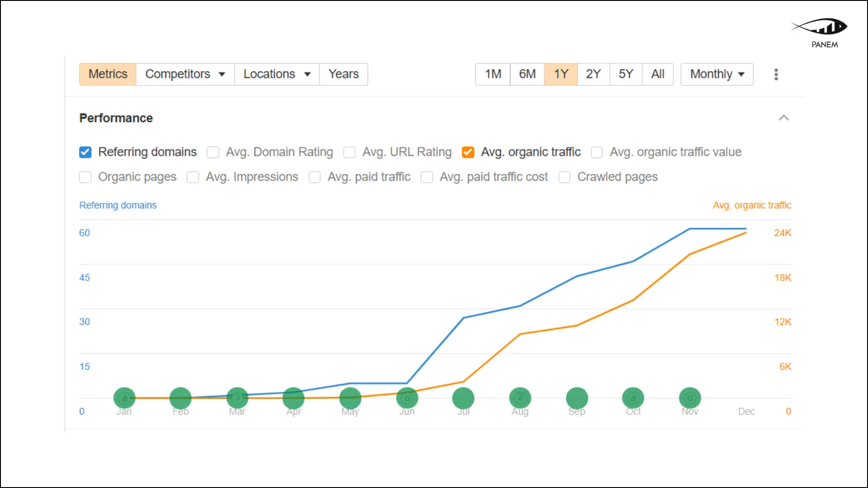Click the blank green marker above Sep

576,398
